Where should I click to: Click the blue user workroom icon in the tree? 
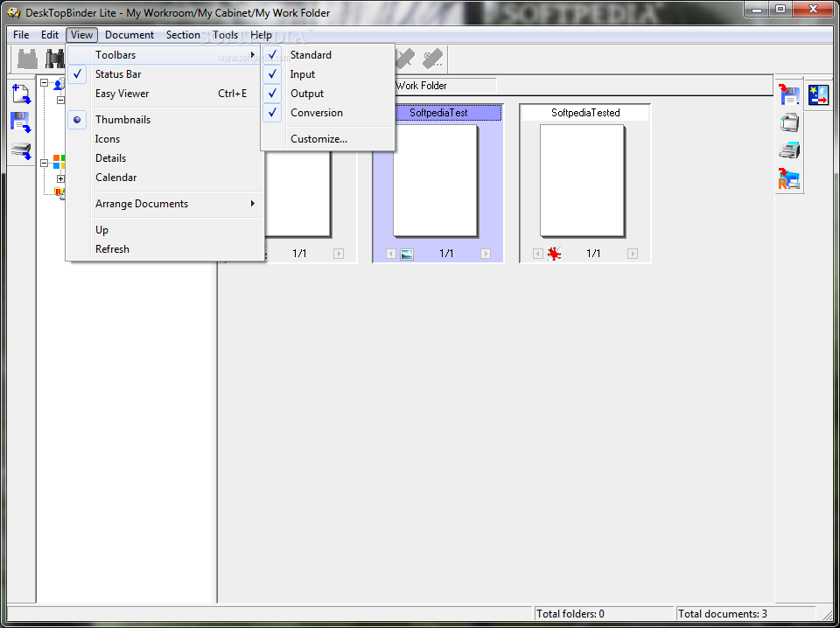pos(59,83)
